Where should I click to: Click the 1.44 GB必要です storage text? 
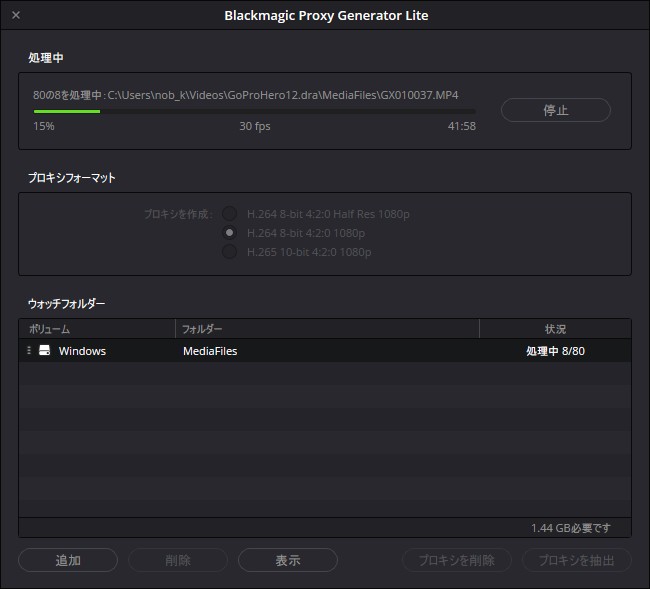571,528
